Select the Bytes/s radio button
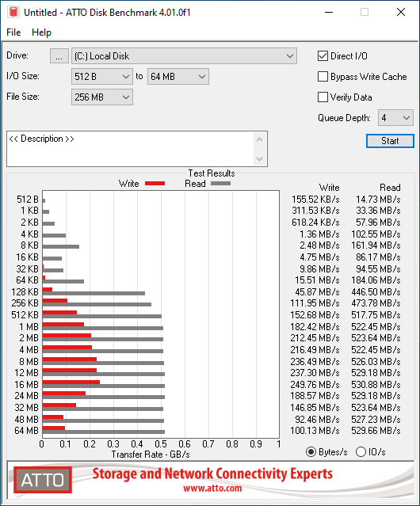This screenshot has width=420, height=506. (311, 452)
